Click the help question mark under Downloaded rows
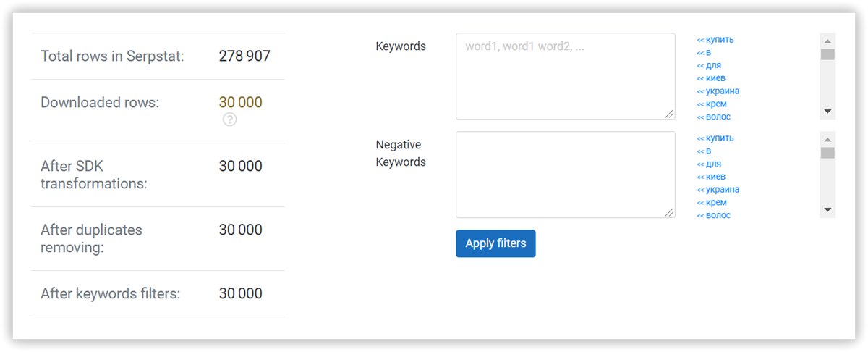868x352 pixels. pos(229,120)
